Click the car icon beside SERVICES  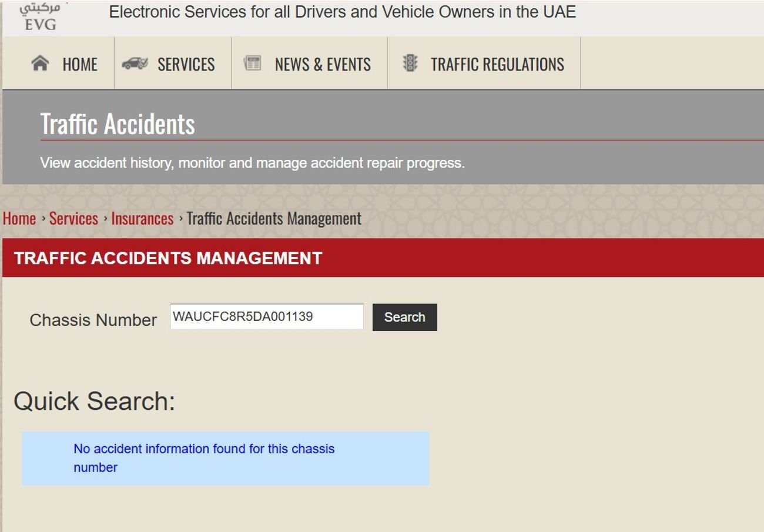[x=135, y=63]
